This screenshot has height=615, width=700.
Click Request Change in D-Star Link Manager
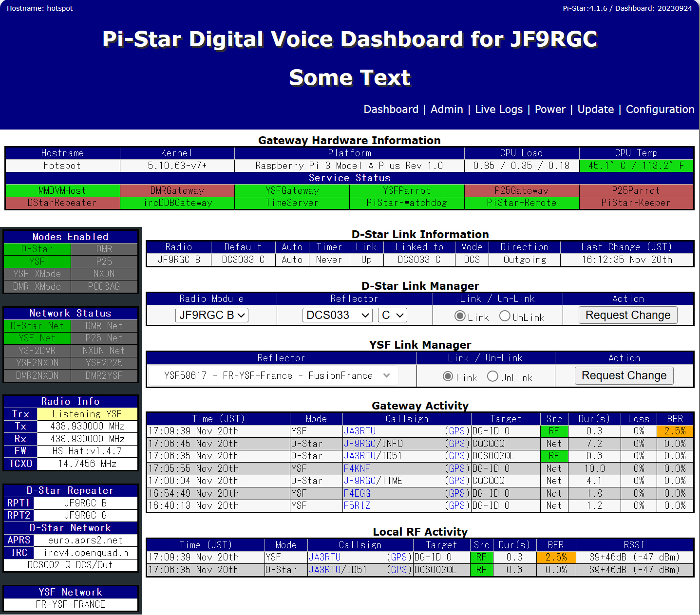coord(628,315)
